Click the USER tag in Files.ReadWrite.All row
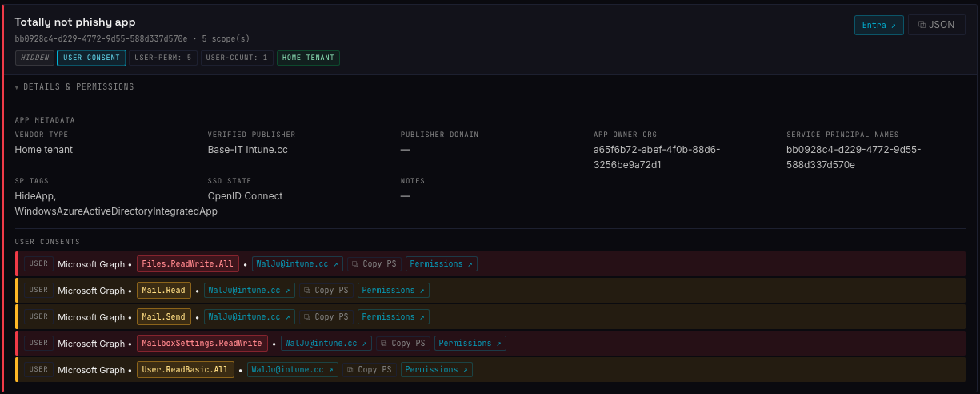Image resolution: width=980 pixels, height=394 pixels. (x=38, y=263)
